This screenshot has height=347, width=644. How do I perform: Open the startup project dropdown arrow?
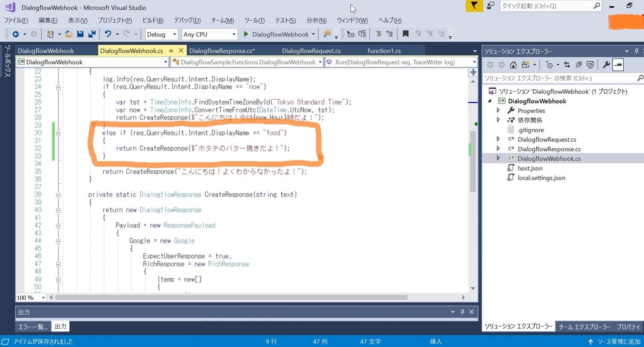tap(313, 34)
